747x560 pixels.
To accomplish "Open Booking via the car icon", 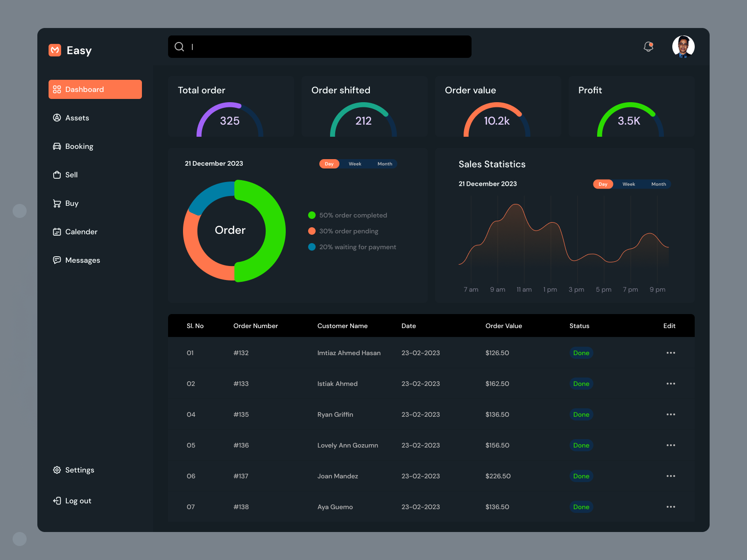I will (x=57, y=146).
